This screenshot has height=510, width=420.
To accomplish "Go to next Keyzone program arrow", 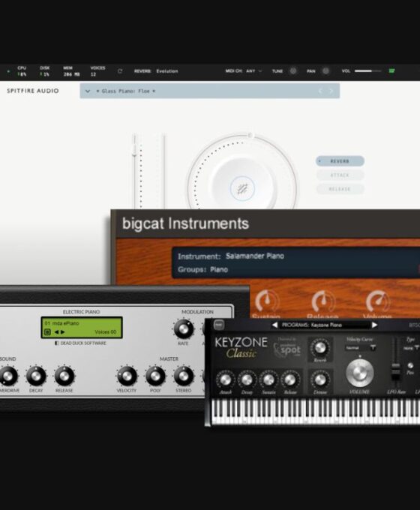I will 374,325.
